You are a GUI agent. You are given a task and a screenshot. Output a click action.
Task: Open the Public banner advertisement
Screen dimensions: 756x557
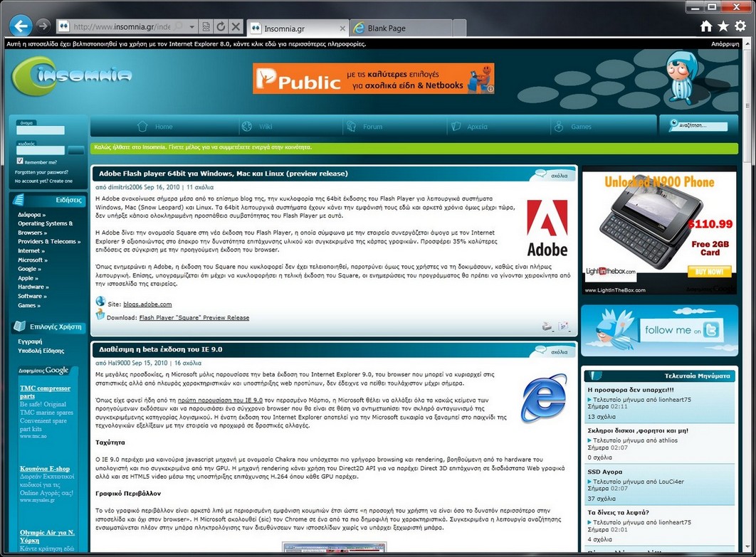click(373, 78)
